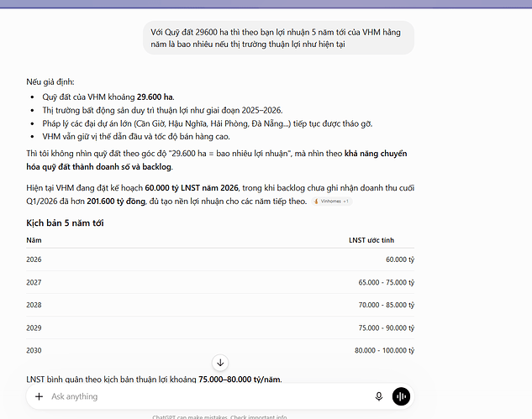Click the Kịch bản 5 năm tới heading
The image size is (532, 419).
tap(65, 223)
